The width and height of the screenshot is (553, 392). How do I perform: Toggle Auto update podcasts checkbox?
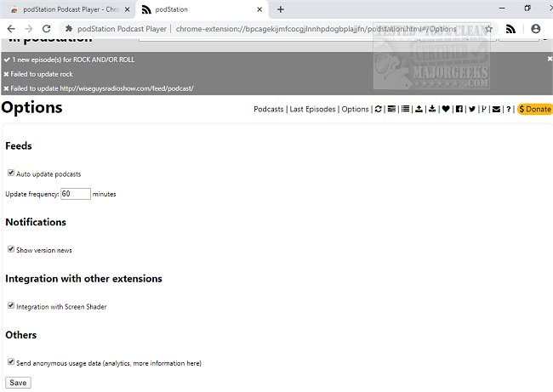[x=11, y=173]
